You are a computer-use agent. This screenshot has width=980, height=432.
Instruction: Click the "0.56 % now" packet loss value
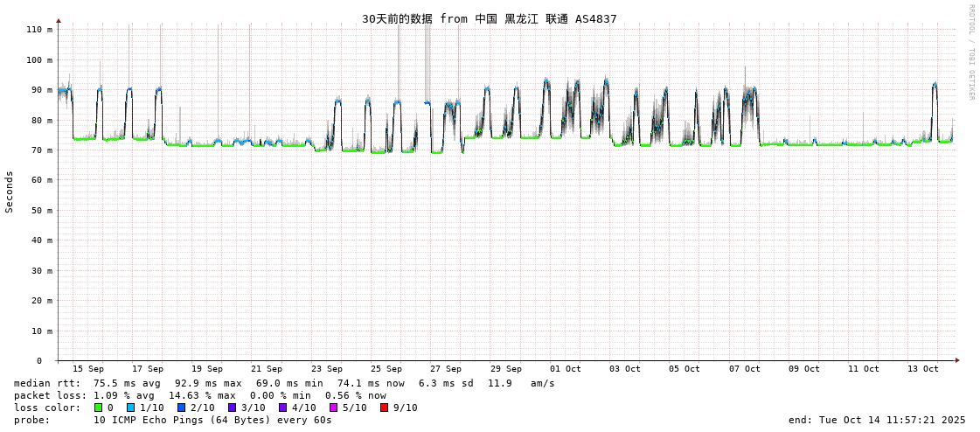click(x=356, y=396)
